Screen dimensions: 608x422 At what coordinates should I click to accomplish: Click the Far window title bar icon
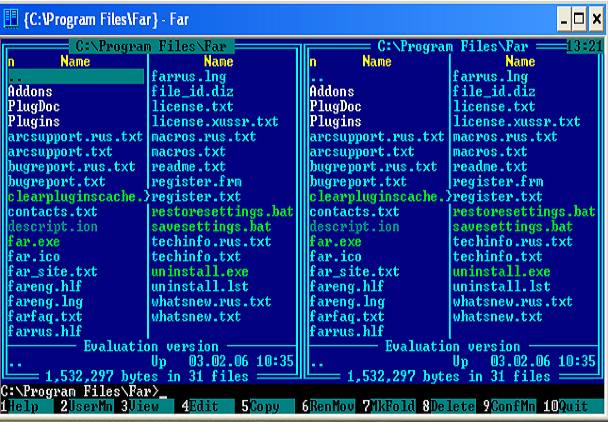[x=11, y=13]
